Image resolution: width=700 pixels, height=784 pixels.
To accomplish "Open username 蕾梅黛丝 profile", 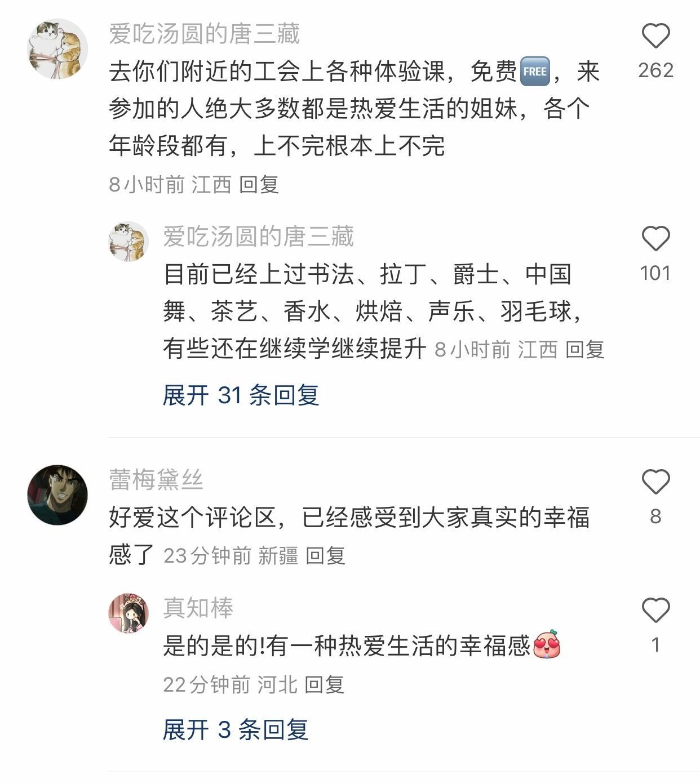I will [156, 480].
